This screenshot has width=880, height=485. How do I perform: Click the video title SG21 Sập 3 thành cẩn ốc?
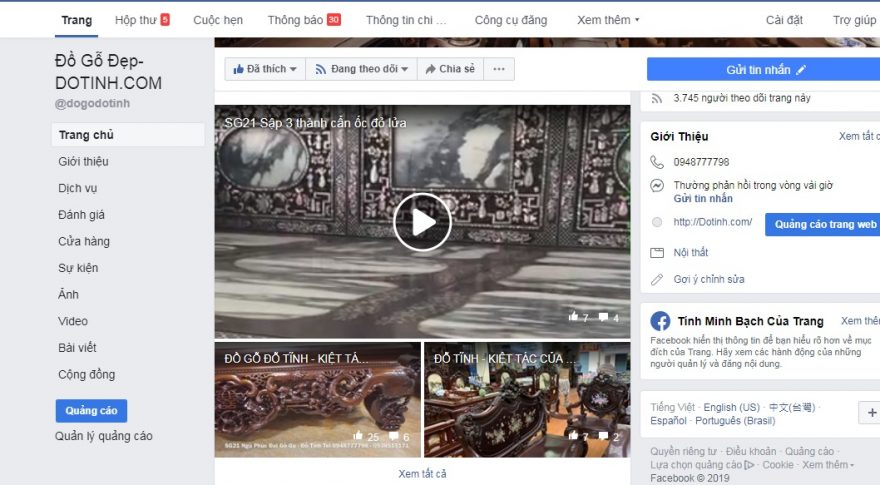tap(315, 122)
